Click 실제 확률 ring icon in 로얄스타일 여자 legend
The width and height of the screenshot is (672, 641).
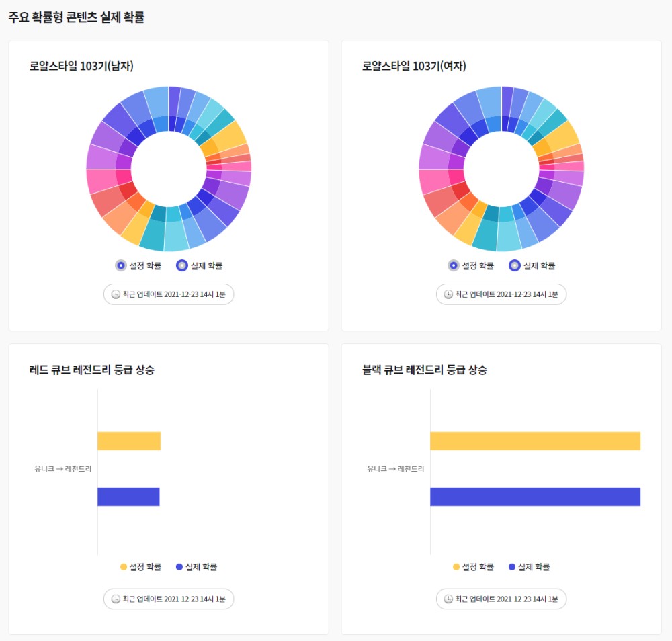(x=514, y=265)
